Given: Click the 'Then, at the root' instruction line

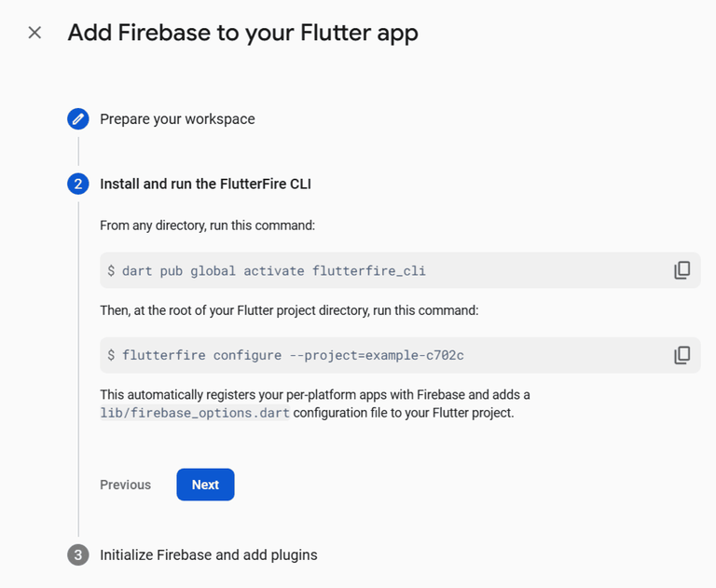Looking at the screenshot, I should coord(289,310).
